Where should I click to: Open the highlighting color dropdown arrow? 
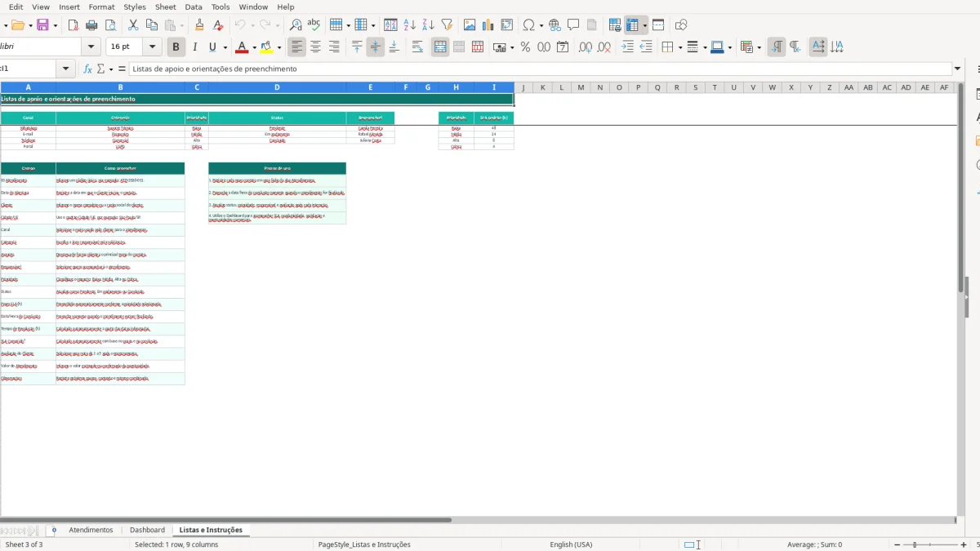point(279,47)
